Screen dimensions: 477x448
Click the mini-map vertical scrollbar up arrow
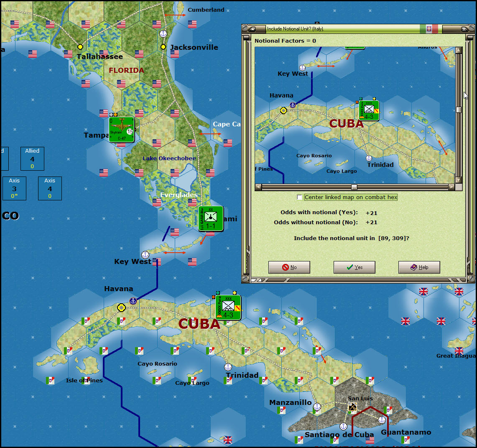tap(459, 50)
